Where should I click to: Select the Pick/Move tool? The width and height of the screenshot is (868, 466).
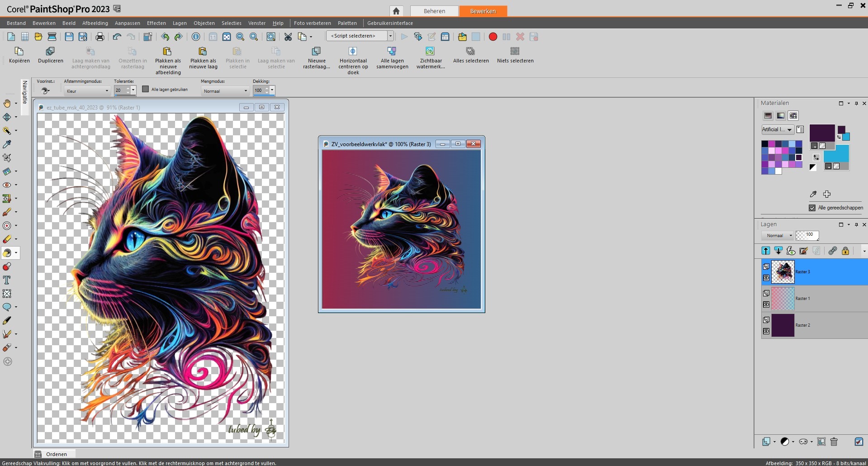pyautogui.click(x=7, y=117)
